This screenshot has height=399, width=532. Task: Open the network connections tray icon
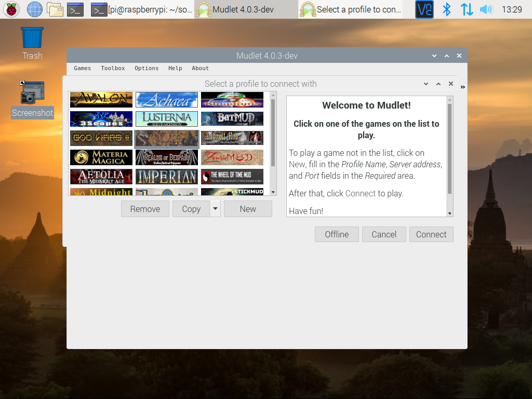click(467, 9)
